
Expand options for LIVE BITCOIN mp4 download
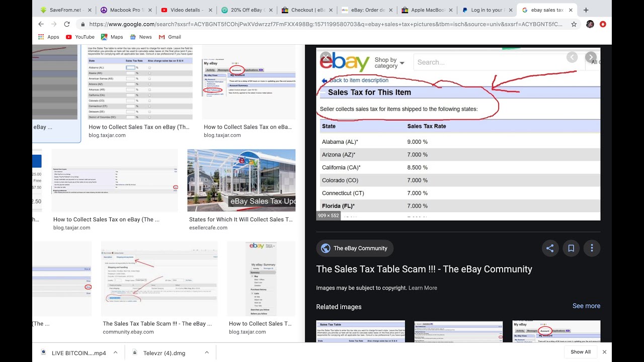115,352
